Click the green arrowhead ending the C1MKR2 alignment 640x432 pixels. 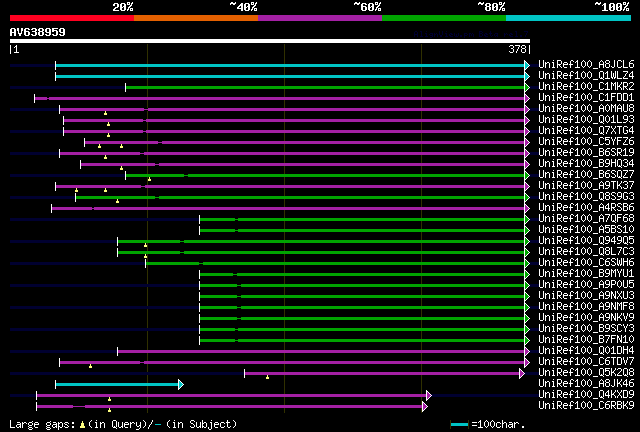click(527, 87)
